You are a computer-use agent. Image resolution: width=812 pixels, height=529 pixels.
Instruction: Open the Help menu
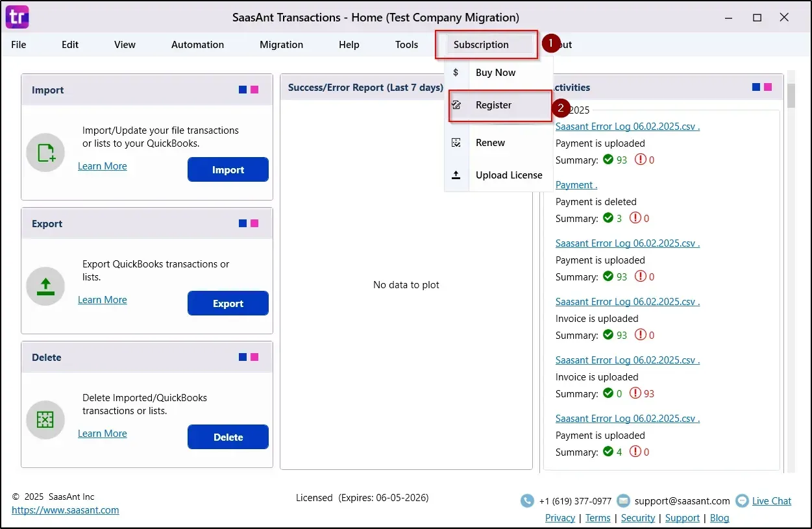pyautogui.click(x=349, y=45)
